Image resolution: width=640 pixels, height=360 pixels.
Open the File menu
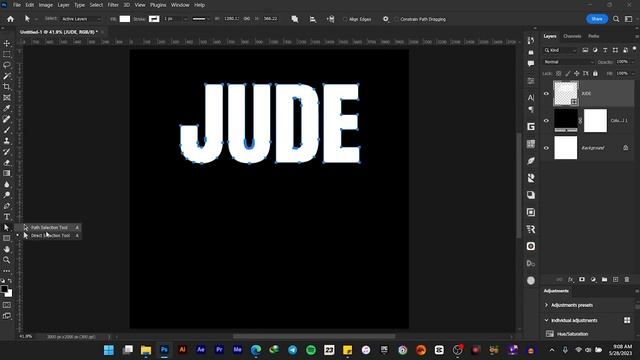17,5
